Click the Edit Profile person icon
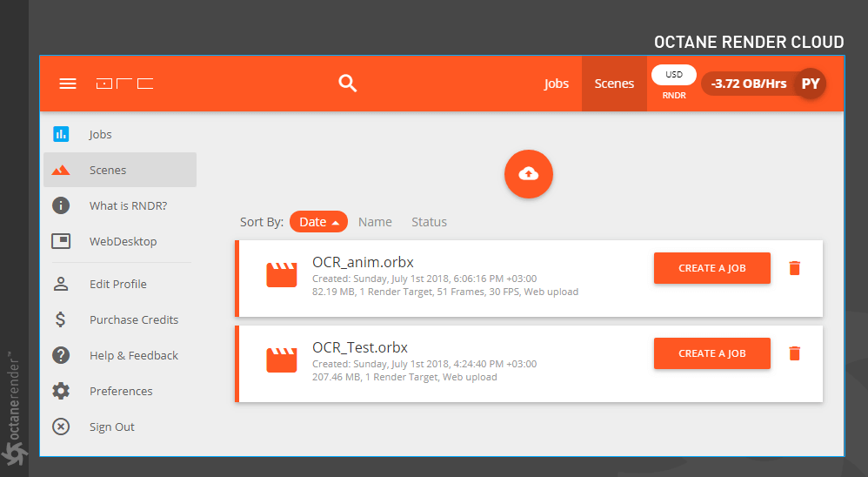Screen dimensions: 868x477 coord(61,284)
